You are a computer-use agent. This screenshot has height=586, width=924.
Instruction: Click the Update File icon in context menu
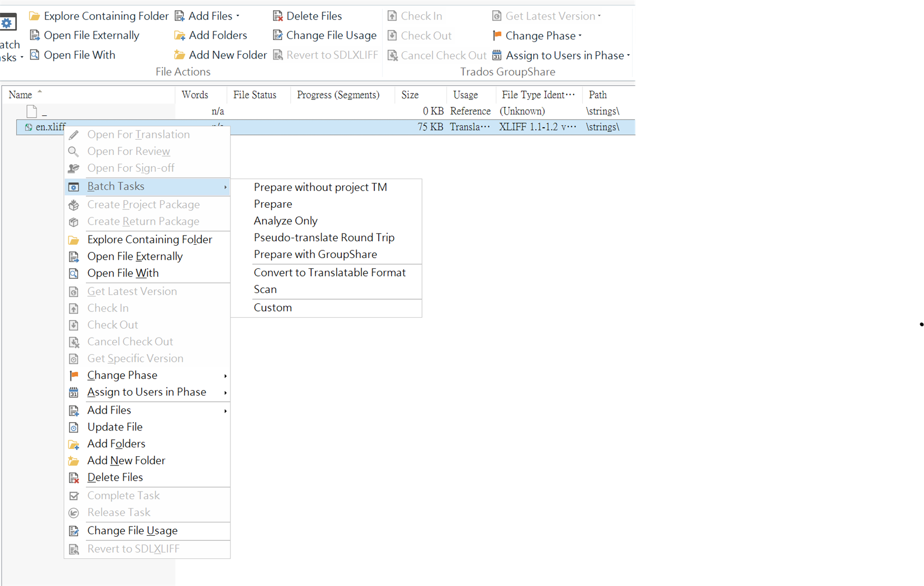pyautogui.click(x=74, y=426)
